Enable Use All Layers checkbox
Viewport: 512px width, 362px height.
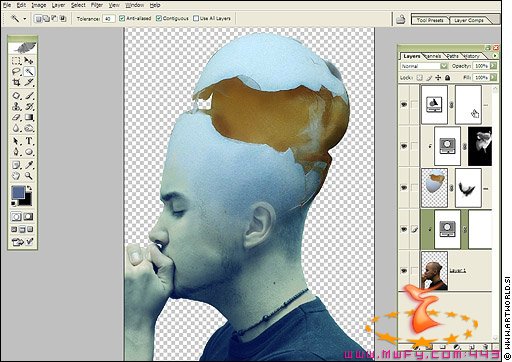196,18
